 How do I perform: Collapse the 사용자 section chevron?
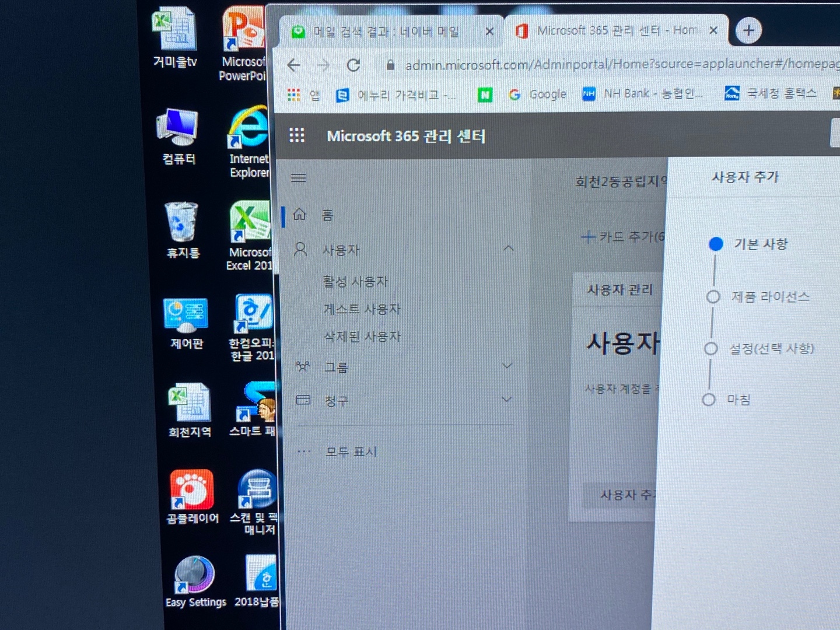(x=509, y=249)
